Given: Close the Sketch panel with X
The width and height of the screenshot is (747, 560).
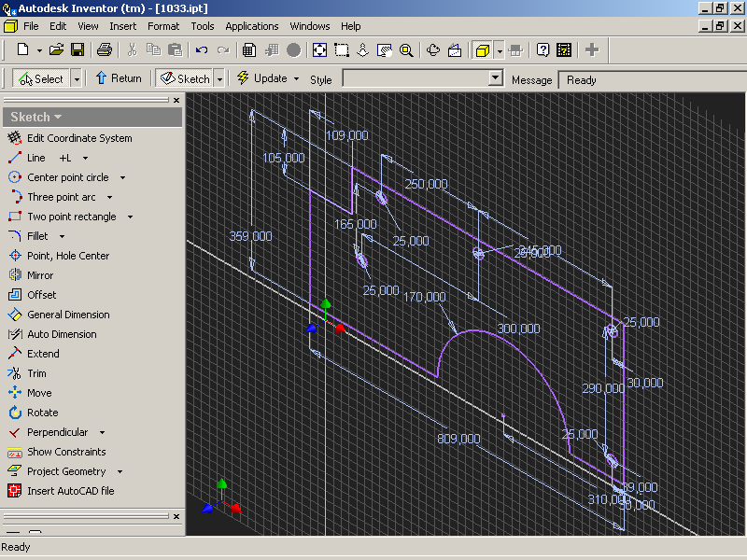Looking at the screenshot, I should (176, 101).
